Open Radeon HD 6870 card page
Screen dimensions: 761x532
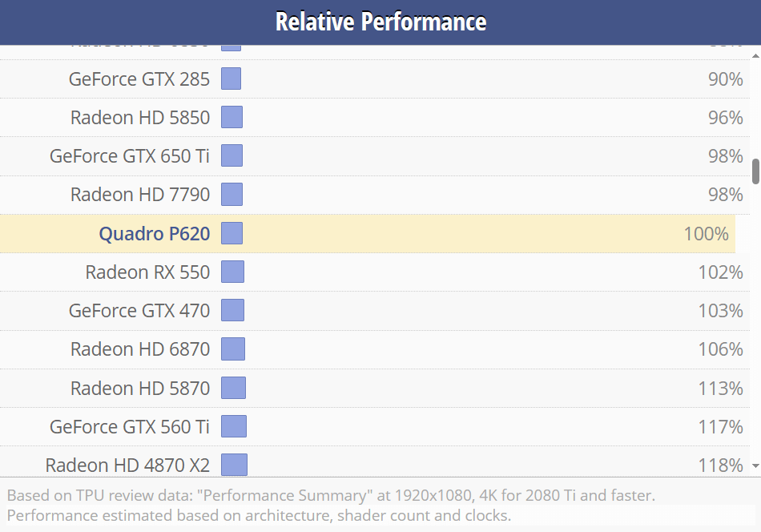tap(140, 349)
